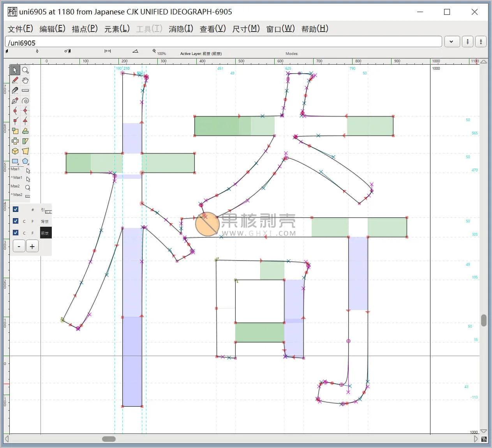Select the Skew selection tool
This screenshot has height=448, width=492.
25,141
